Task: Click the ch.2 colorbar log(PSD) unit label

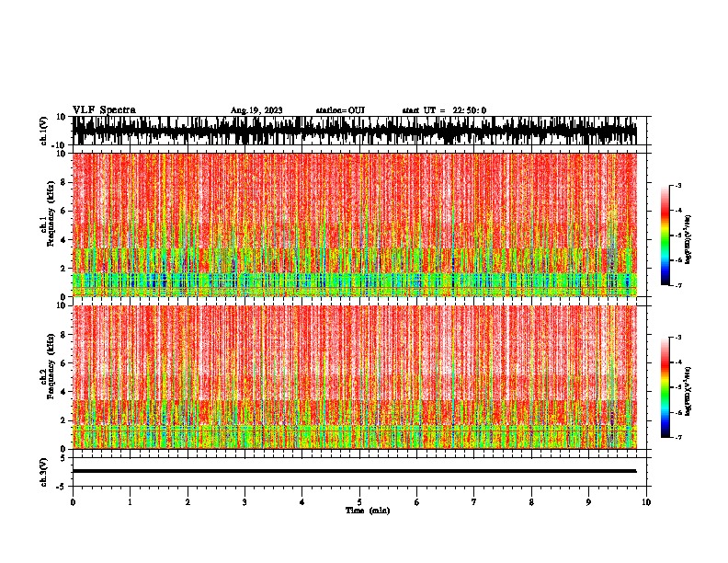Action: point(688,391)
